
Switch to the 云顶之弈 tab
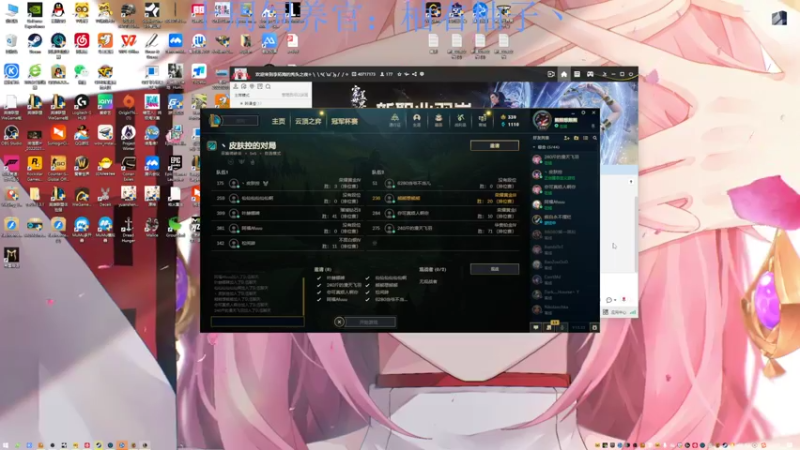(308, 121)
